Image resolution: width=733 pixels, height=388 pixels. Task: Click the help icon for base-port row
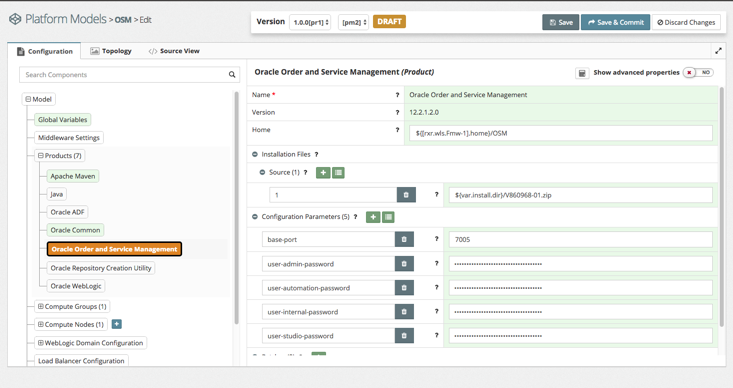437,239
